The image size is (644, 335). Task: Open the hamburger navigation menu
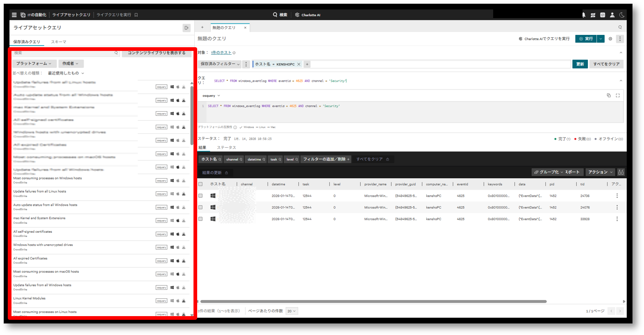pos(14,15)
